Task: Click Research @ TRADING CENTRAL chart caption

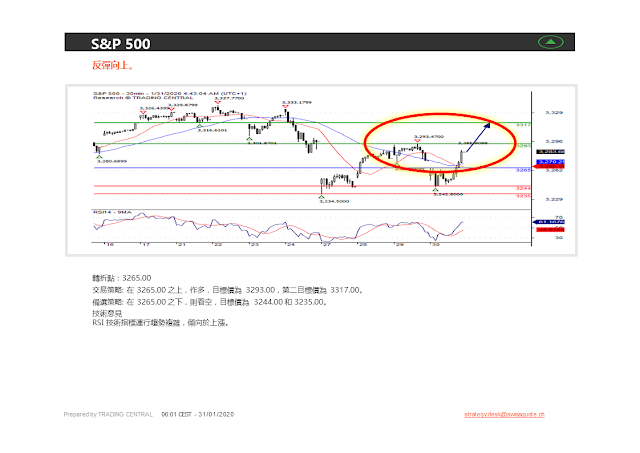Action: tap(143, 98)
